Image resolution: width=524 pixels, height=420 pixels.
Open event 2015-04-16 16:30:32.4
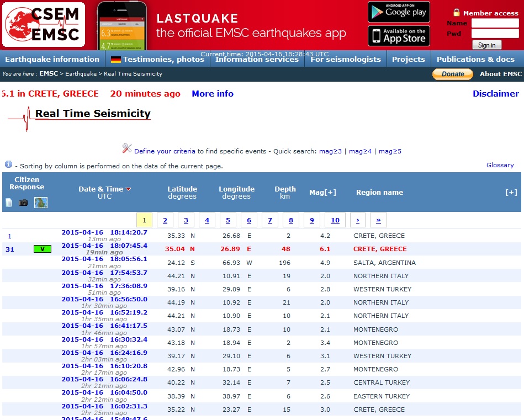click(x=104, y=339)
